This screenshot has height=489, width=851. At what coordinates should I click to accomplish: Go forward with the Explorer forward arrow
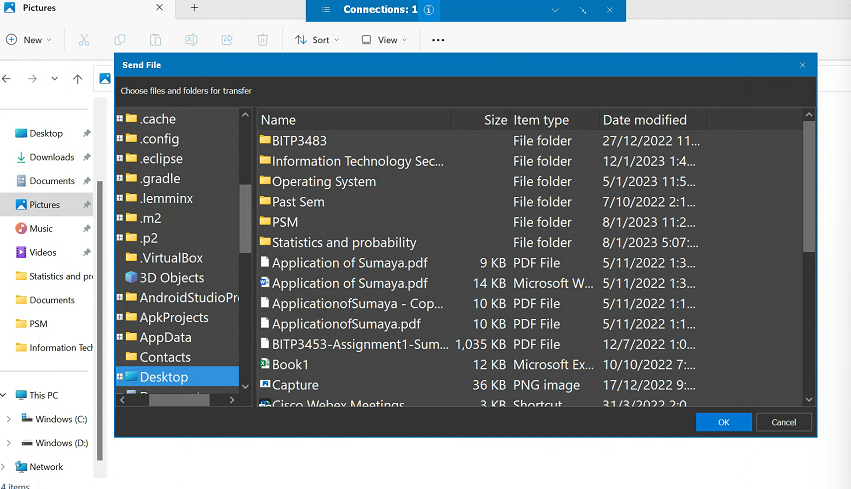click(x=33, y=79)
